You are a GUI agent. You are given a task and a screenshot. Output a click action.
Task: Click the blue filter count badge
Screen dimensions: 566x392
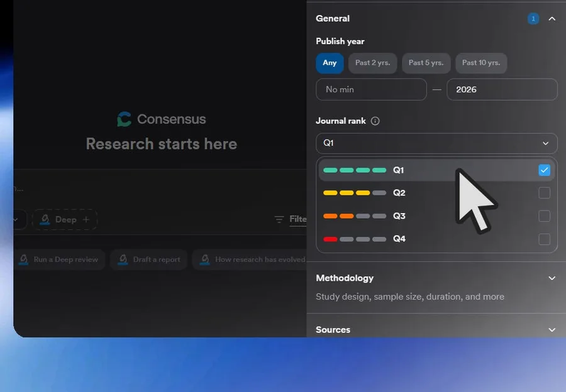pyautogui.click(x=533, y=19)
